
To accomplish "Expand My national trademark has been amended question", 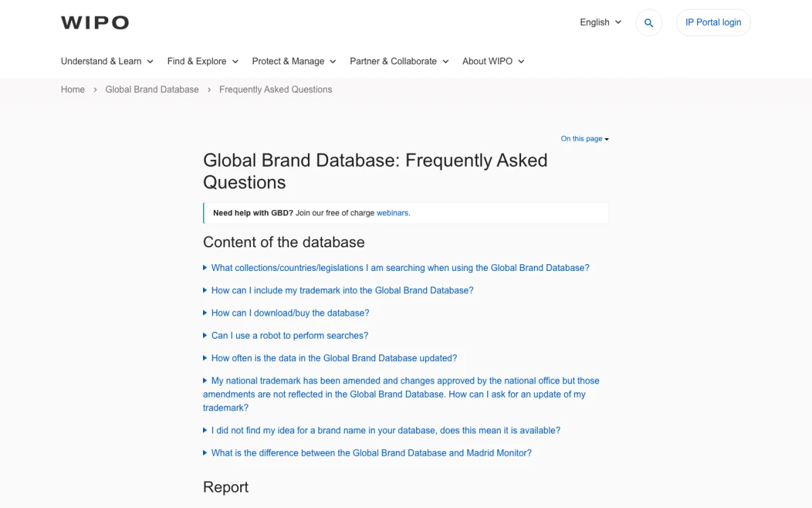I will (x=401, y=394).
